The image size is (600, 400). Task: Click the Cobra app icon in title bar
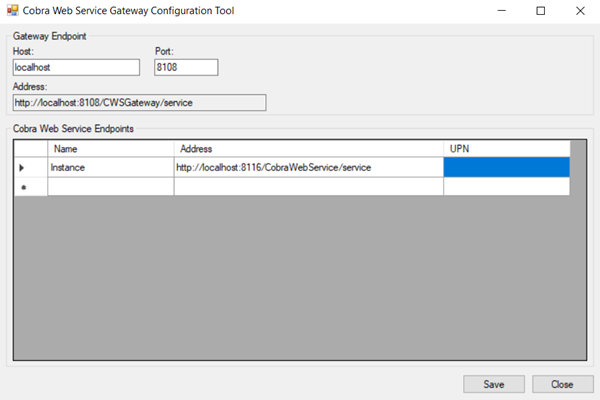click(x=12, y=11)
